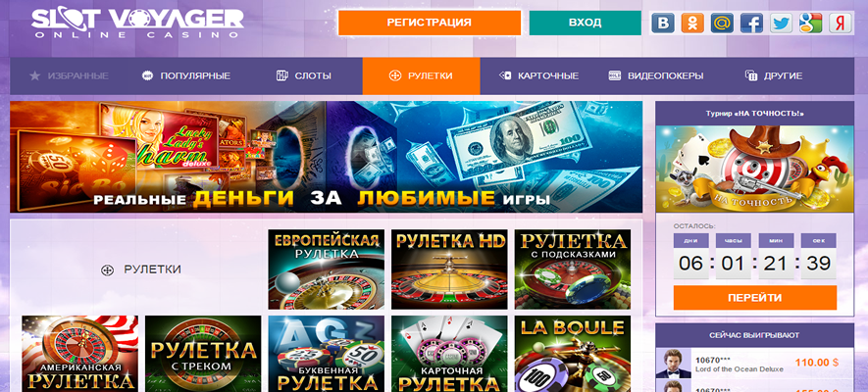Screen dimensions: 868x392
Task: Click the green Вход login button
Action: click(586, 23)
